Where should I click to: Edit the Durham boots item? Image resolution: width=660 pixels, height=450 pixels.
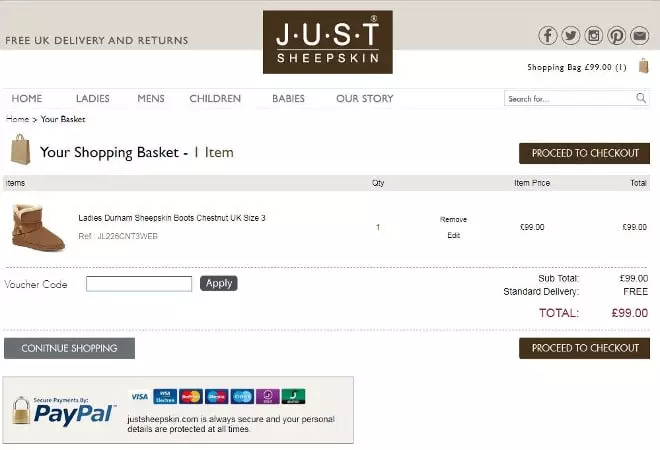[453, 235]
